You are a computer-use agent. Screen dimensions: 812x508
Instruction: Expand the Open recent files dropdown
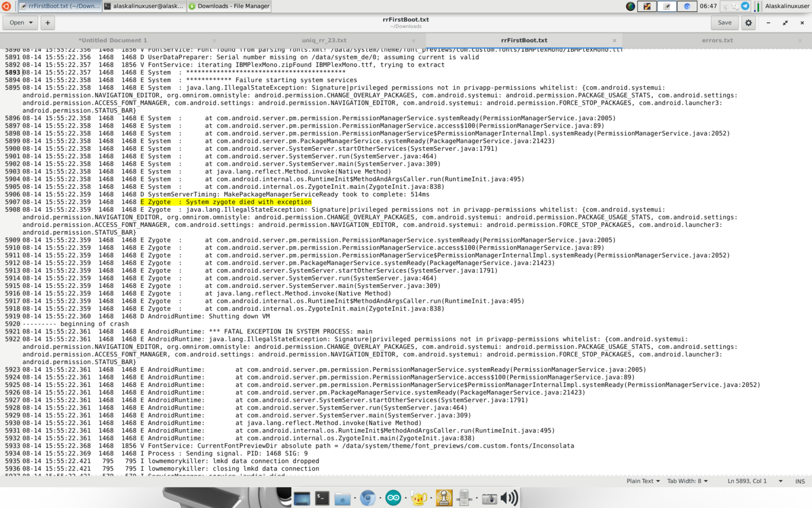coord(31,23)
